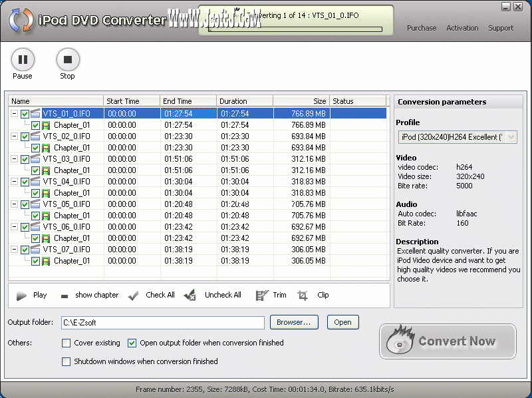Click the clapperboard icon of VTS_05_0.IFO

[35, 204]
